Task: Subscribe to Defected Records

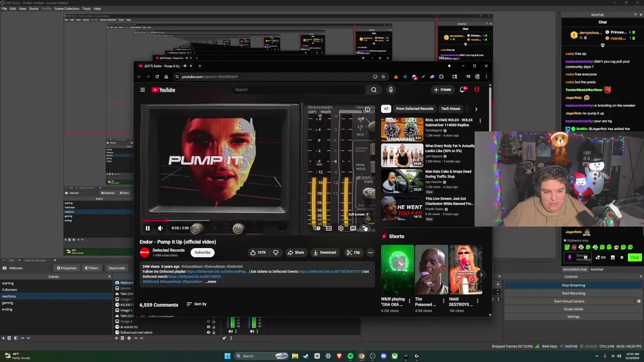Action: click(203, 252)
